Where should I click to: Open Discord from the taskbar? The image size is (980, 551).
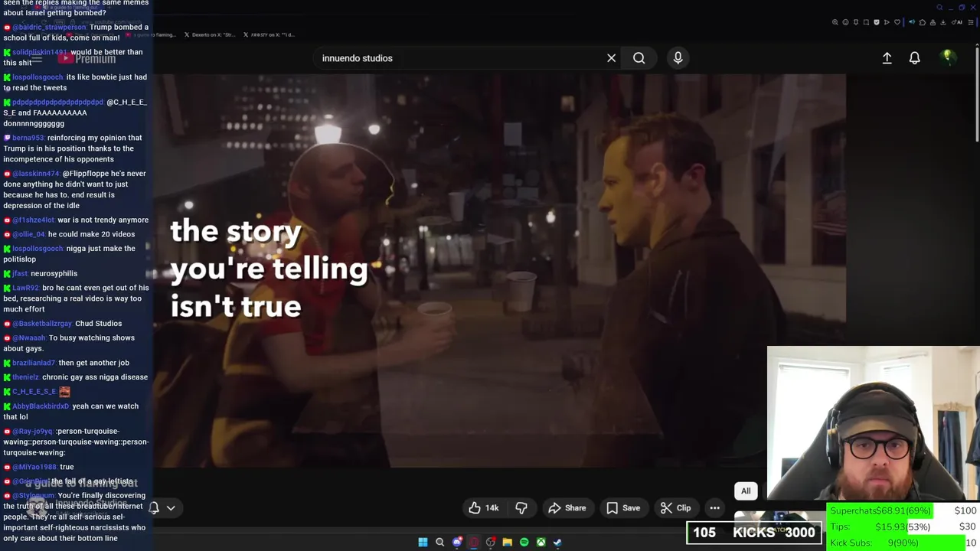pos(457,542)
